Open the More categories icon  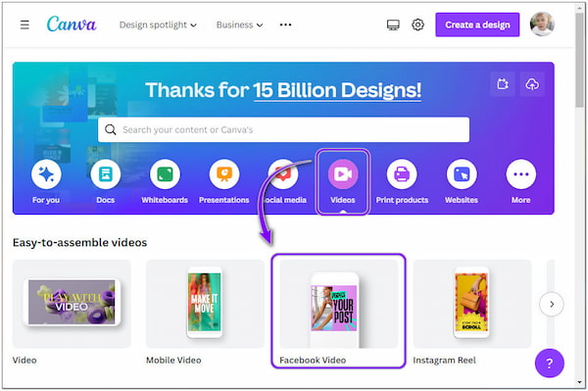click(x=521, y=174)
